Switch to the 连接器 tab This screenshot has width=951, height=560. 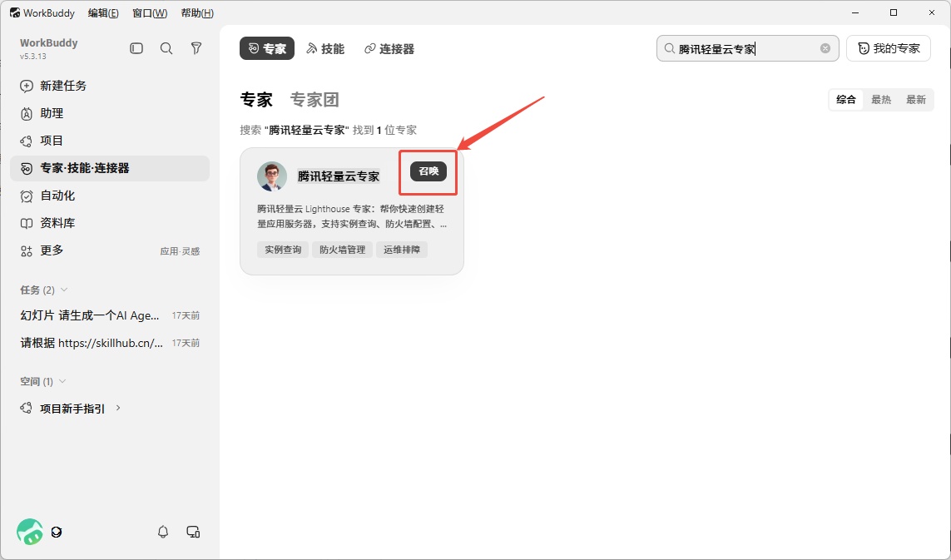(x=389, y=48)
